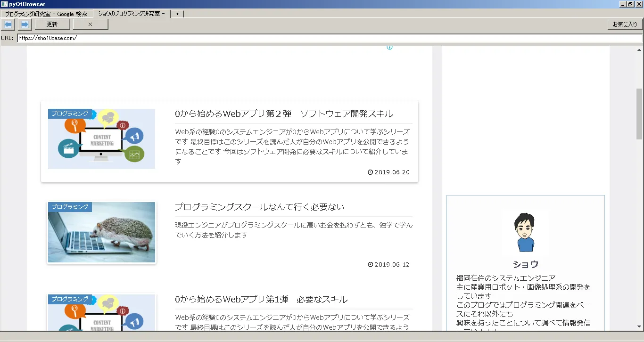Open the お気に入り favorites button
The height and width of the screenshot is (342, 644).
point(625,24)
